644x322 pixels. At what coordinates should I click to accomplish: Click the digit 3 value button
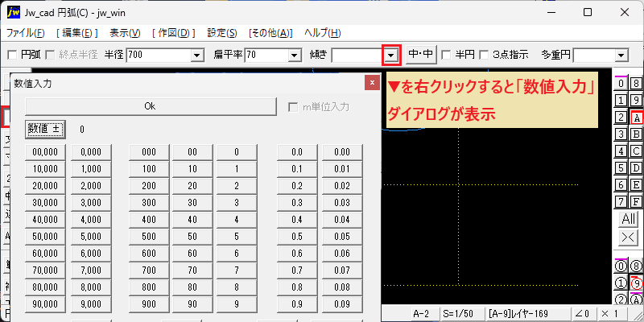click(x=237, y=203)
